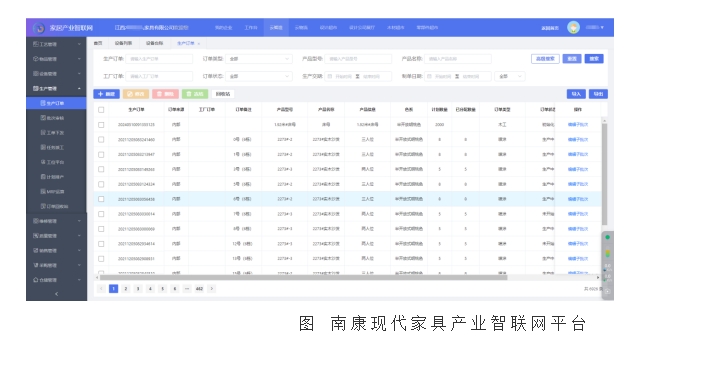
Task: Tick checkbox of the highlighted 6号 row
Action: (101, 199)
